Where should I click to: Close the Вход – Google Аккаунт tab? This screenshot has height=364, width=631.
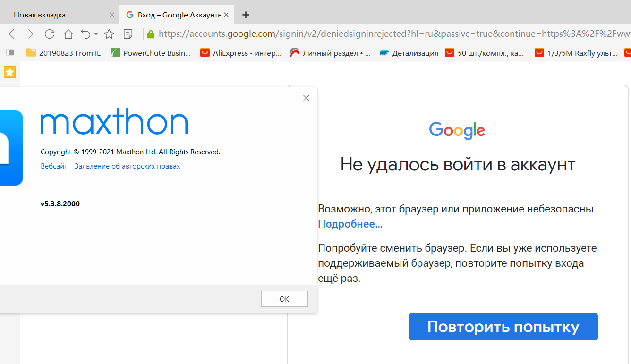[x=226, y=15]
